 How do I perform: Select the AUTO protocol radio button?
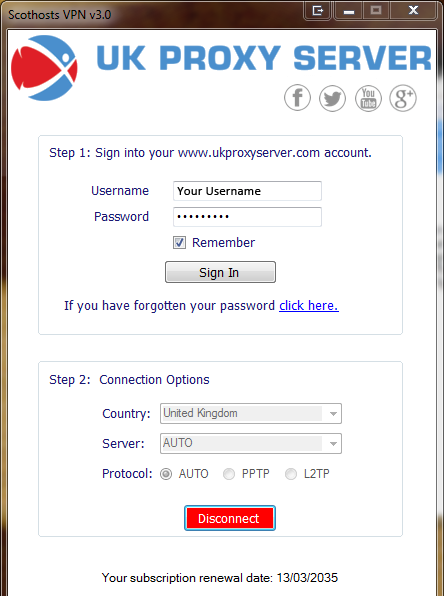(x=166, y=474)
